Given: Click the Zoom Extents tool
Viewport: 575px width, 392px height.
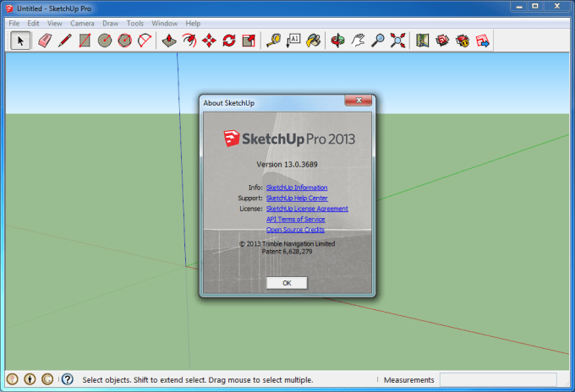Looking at the screenshot, I should coord(398,41).
